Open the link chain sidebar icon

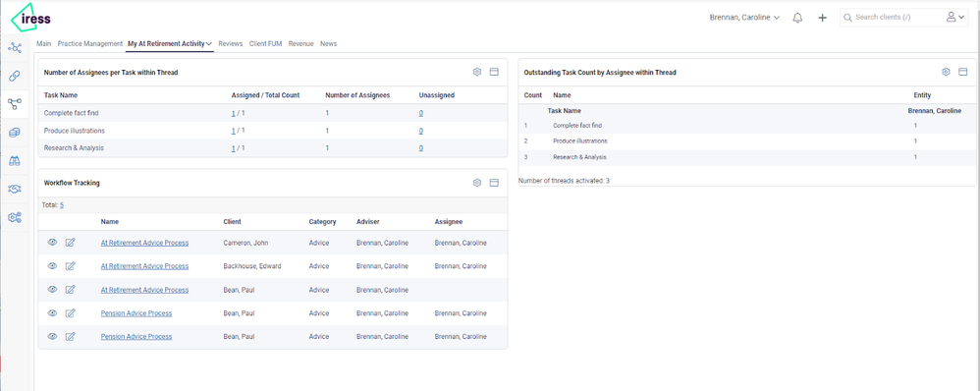click(15, 76)
